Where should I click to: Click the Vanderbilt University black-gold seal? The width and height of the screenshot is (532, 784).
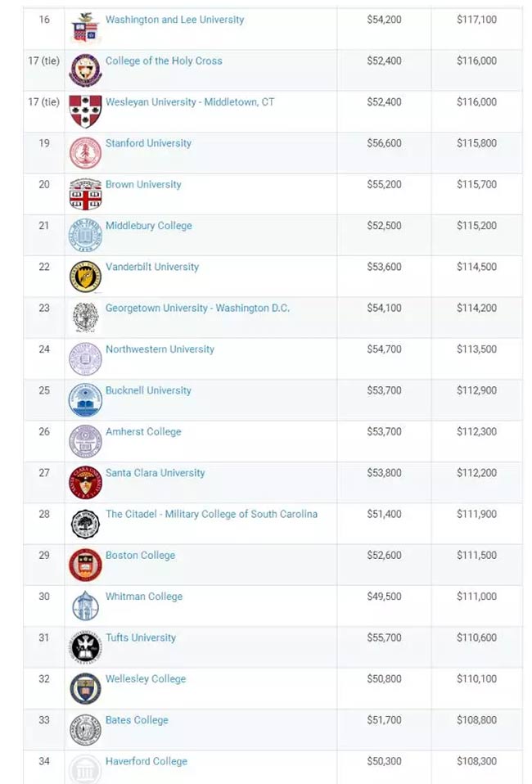pos(85,277)
